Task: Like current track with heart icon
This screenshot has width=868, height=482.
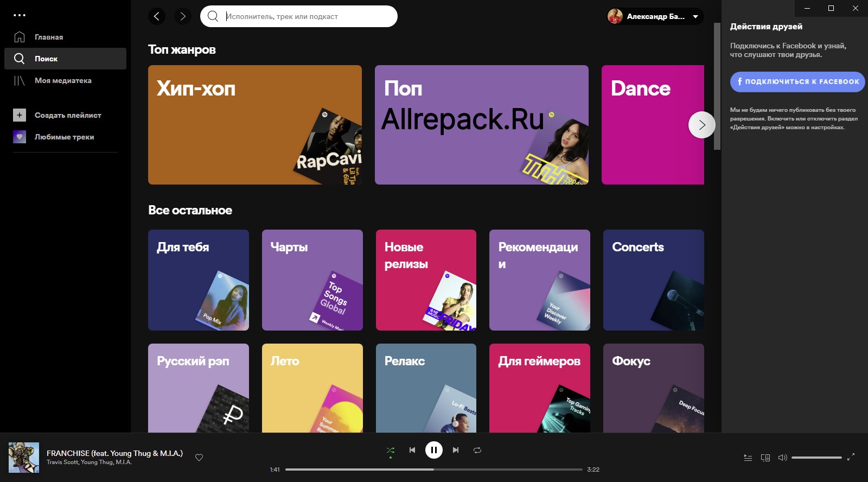Action: (x=199, y=458)
